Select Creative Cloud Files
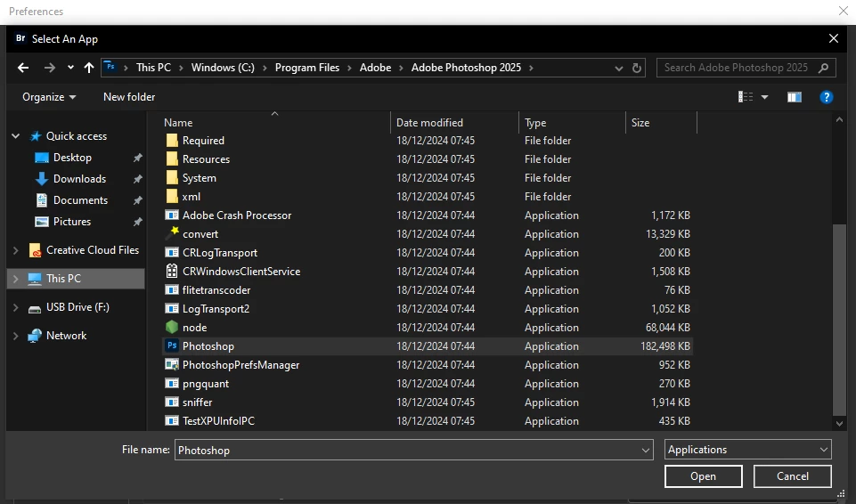This screenshot has width=856, height=504. pyautogui.click(x=93, y=250)
